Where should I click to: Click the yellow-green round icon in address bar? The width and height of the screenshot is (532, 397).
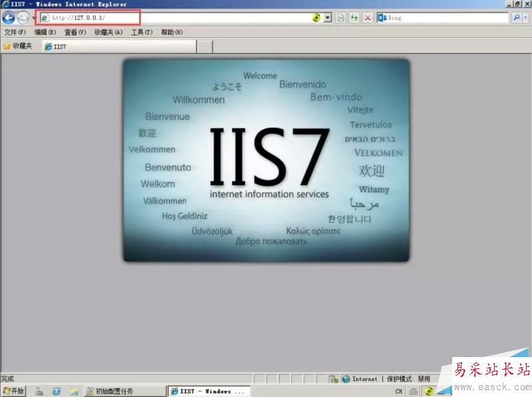tap(317, 18)
